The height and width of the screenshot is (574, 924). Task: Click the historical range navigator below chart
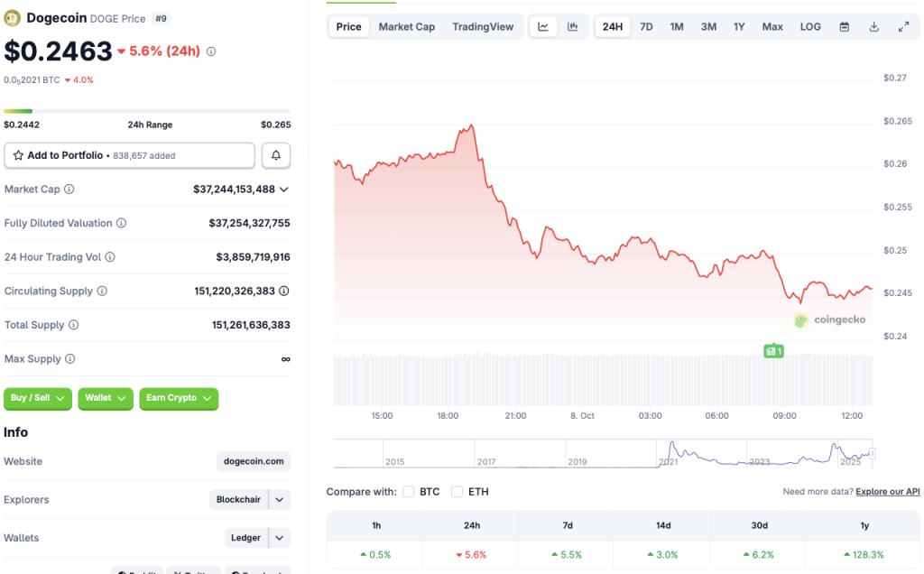603,453
